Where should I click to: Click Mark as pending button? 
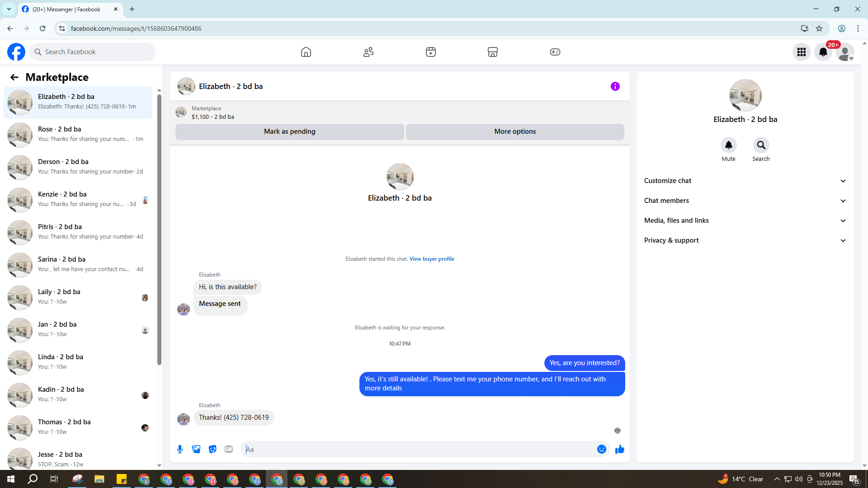pos(289,131)
